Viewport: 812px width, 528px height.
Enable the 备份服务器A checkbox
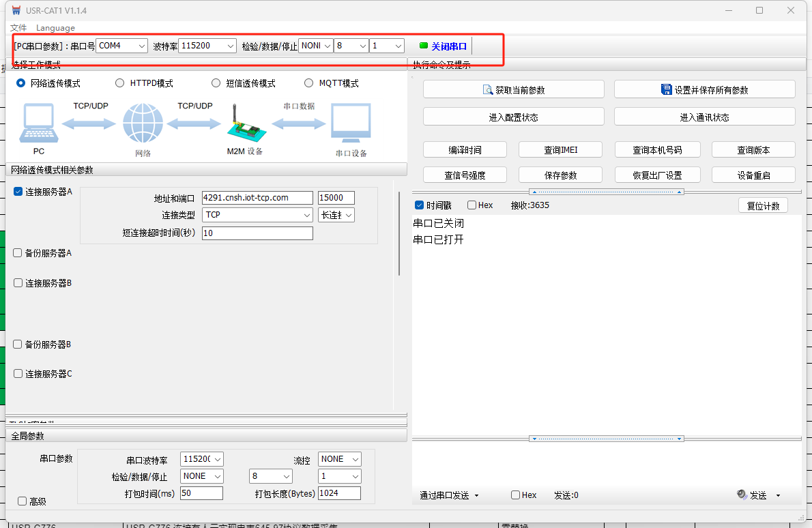coord(18,252)
